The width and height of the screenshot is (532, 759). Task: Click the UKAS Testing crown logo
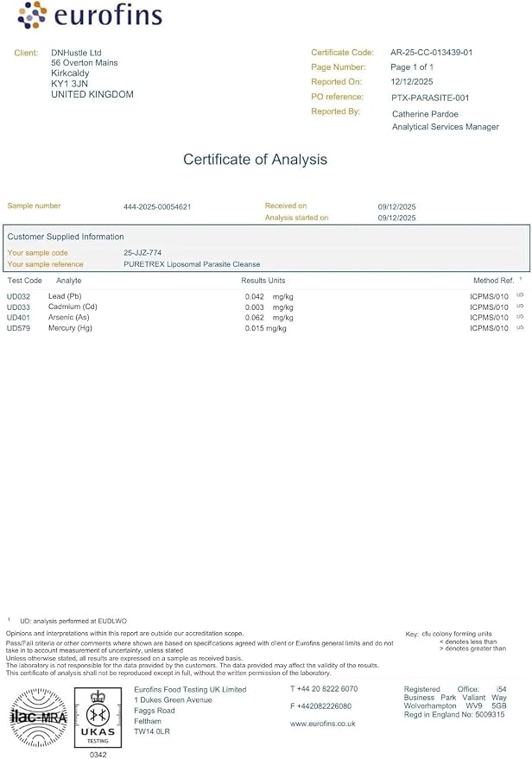pyautogui.click(x=98, y=718)
